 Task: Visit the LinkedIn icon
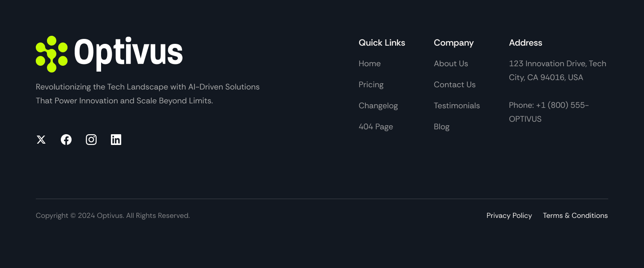116,139
